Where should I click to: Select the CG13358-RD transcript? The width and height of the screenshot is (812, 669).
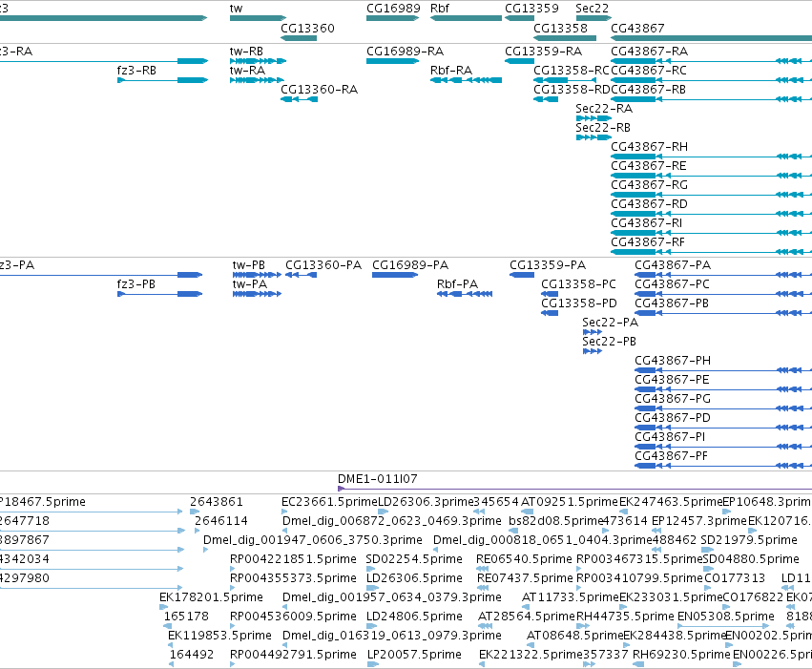tap(546, 99)
